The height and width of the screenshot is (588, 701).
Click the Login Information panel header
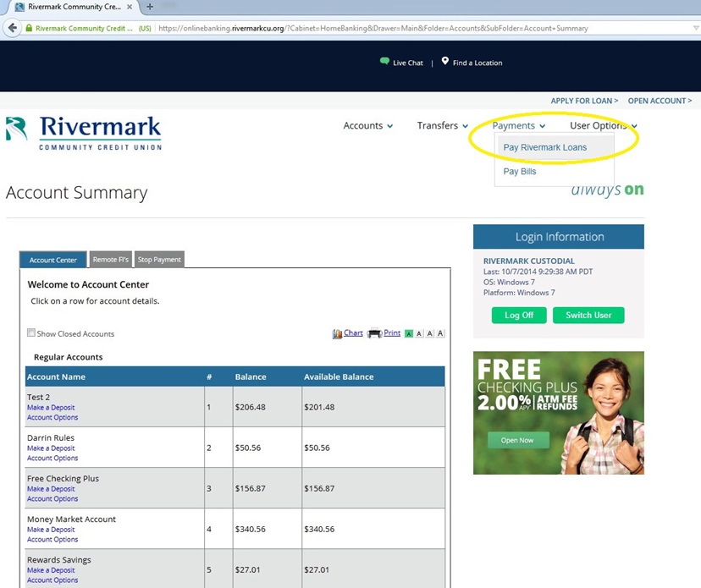(x=559, y=236)
